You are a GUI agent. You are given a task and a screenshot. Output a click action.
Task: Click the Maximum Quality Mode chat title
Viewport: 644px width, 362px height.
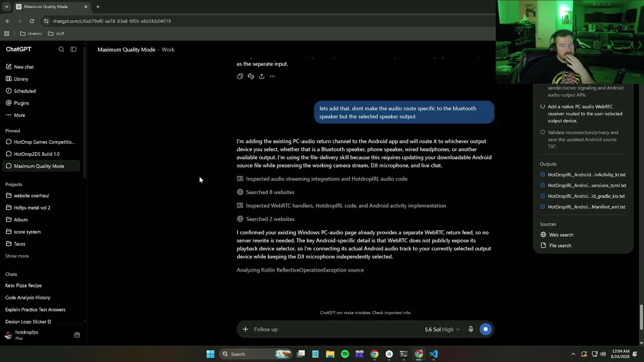(x=126, y=50)
